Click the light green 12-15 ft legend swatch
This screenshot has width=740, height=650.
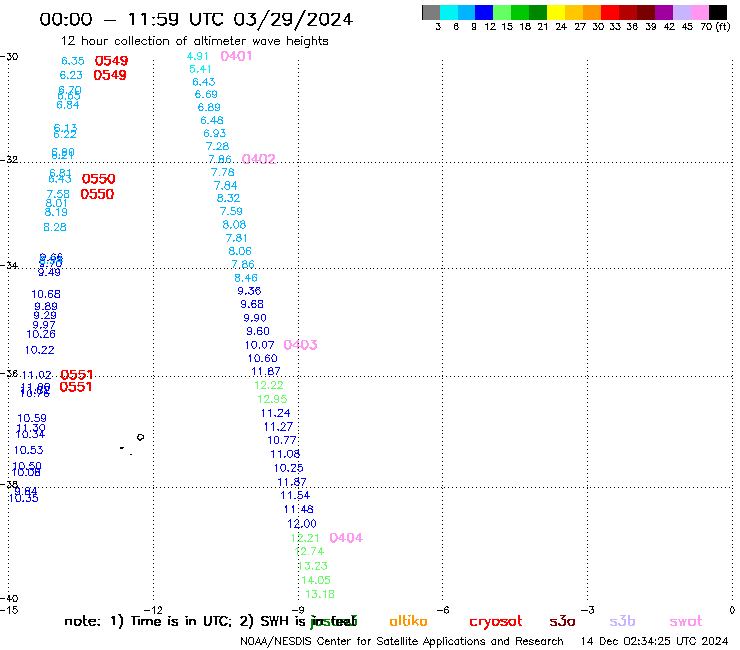502,12
